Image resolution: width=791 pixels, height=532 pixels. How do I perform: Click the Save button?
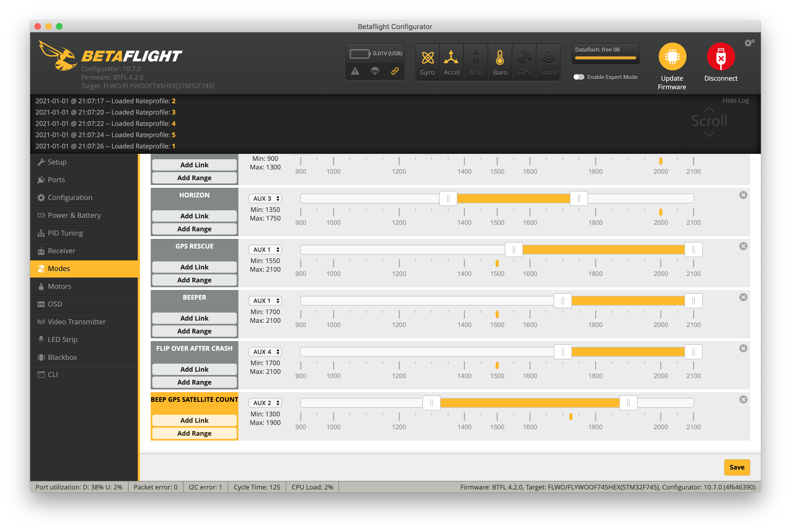737,467
